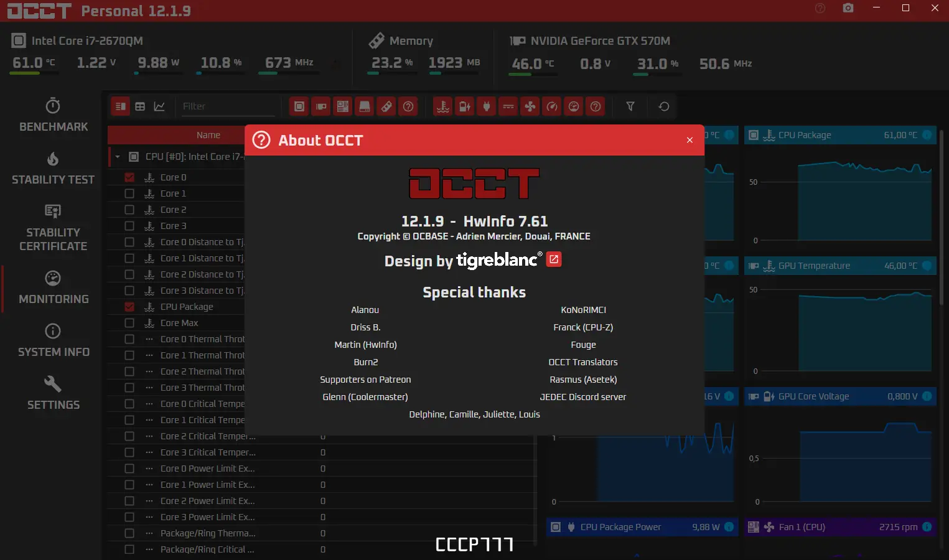The width and height of the screenshot is (949, 560).
Task: Open the Settings section
Action: (54, 394)
